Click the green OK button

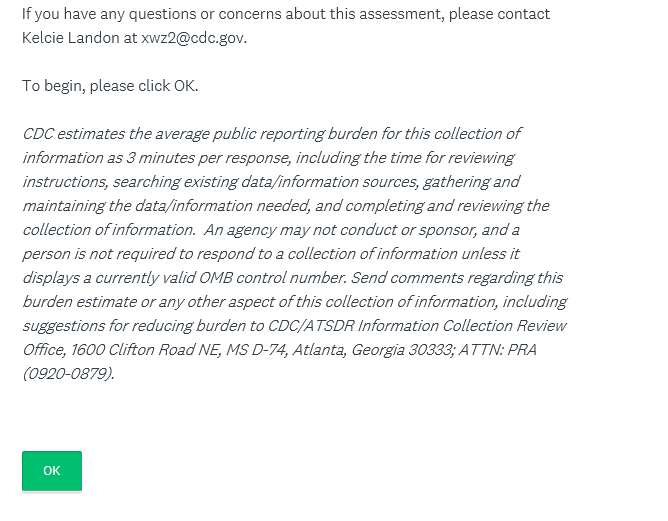point(52,471)
